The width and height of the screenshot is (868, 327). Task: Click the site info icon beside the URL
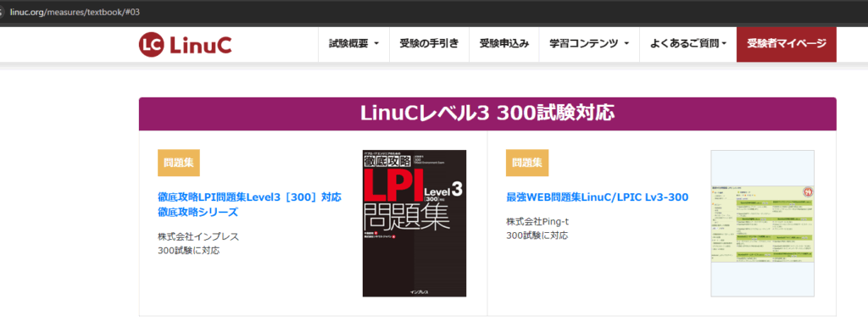coord(2,12)
